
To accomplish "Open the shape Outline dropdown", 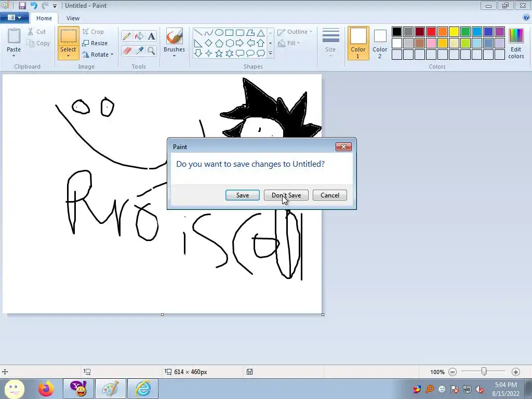I will point(295,32).
